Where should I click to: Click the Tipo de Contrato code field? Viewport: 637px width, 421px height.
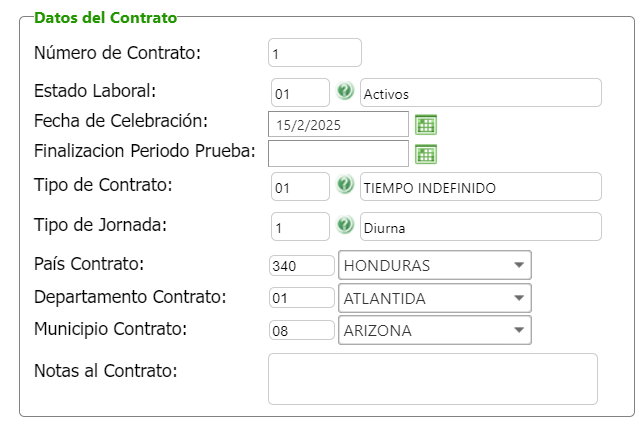click(300, 187)
